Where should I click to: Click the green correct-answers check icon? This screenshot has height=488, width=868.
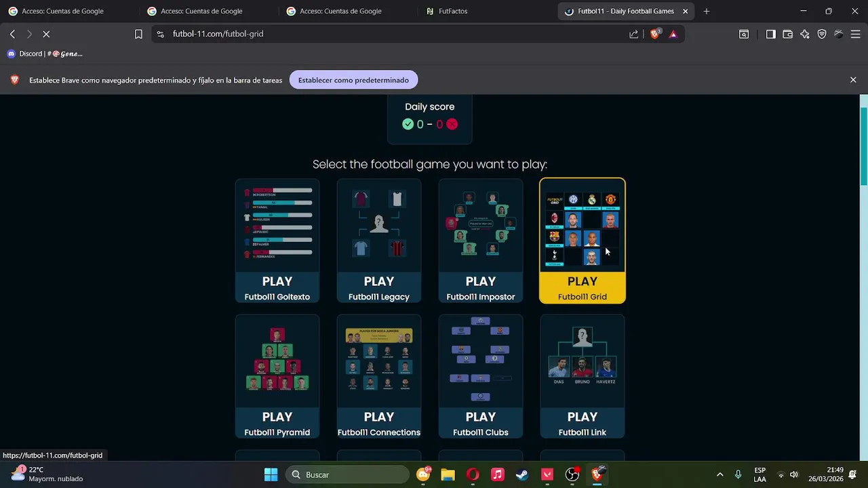click(408, 124)
